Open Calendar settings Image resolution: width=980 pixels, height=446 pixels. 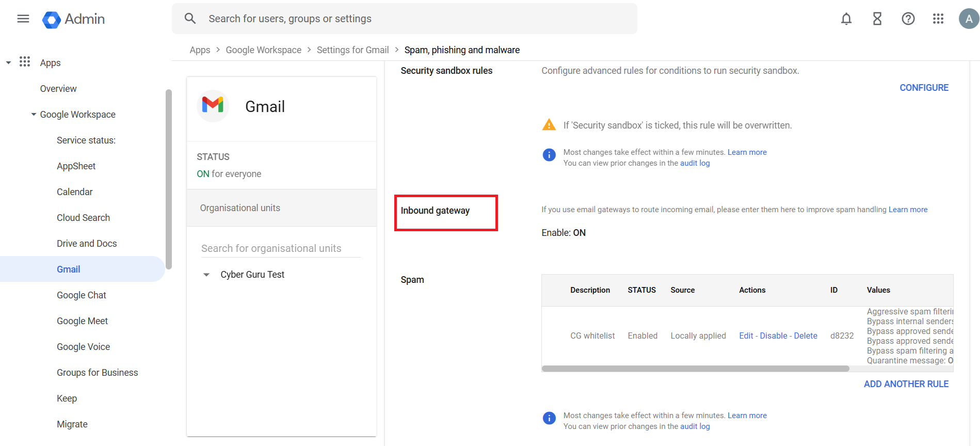coord(75,192)
